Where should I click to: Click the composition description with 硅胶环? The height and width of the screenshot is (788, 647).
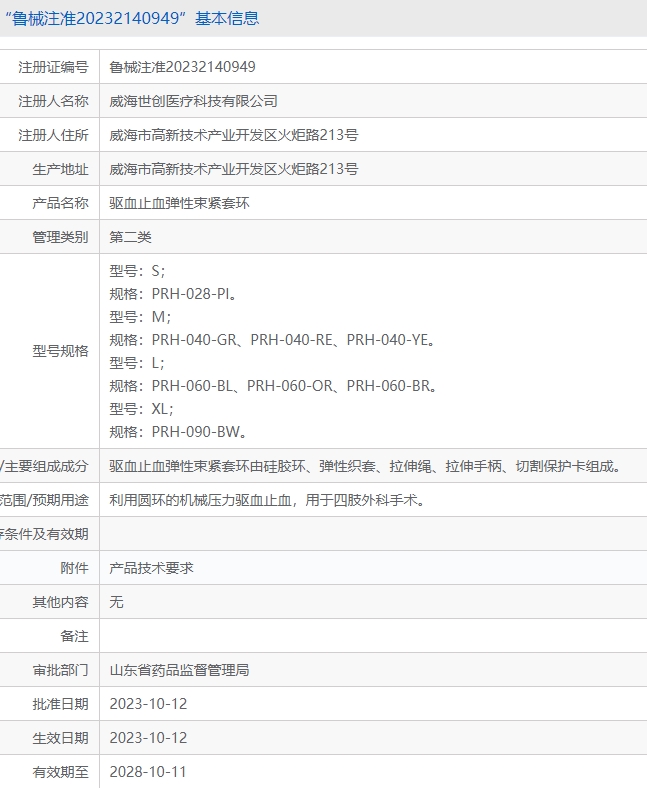coord(365,466)
